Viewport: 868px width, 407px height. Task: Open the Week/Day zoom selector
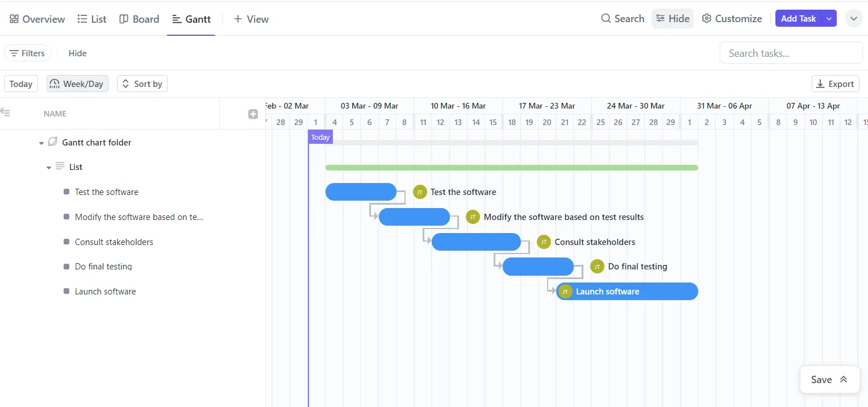(x=77, y=84)
